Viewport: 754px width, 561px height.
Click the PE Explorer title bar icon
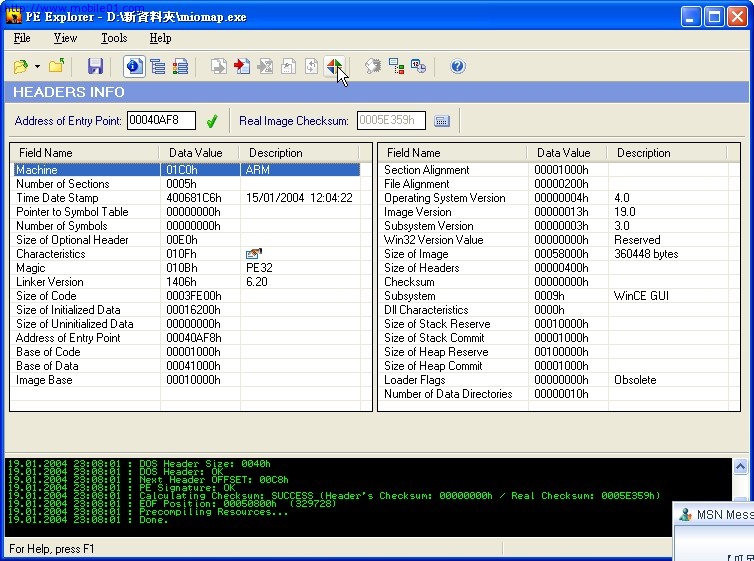[x=14, y=16]
